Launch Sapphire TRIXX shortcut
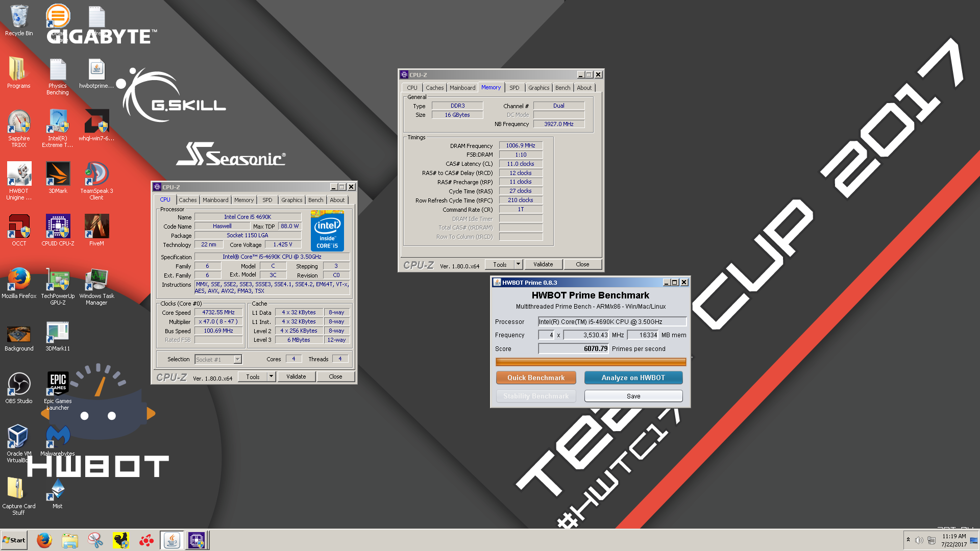This screenshot has height=551, width=980. click(19, 129)
